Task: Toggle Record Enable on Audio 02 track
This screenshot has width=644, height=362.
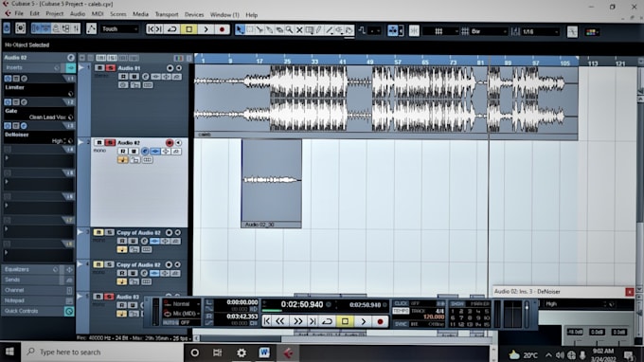Action: tap(170, 142)
